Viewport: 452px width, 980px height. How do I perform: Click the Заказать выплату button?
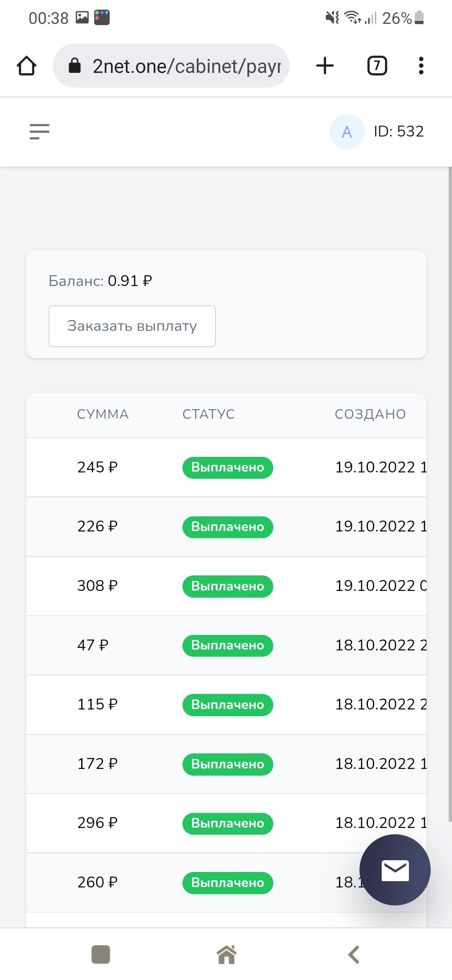(132, 326)
